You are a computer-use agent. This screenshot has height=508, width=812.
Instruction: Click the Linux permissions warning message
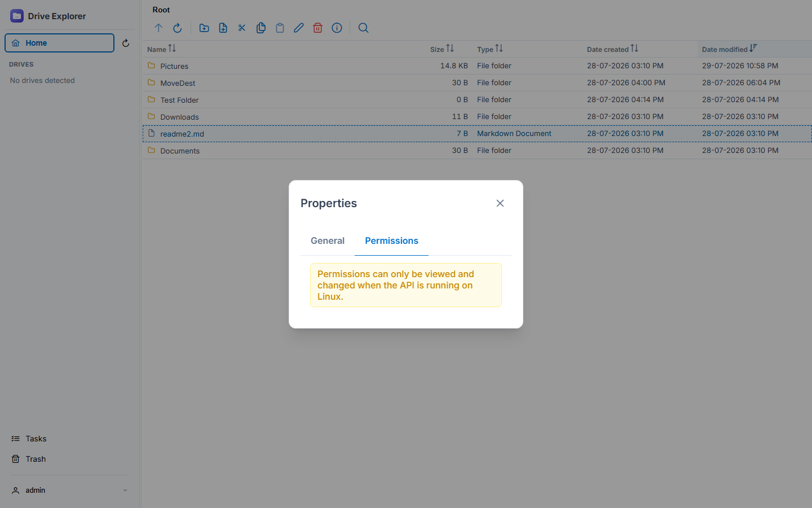click(406, 285)
